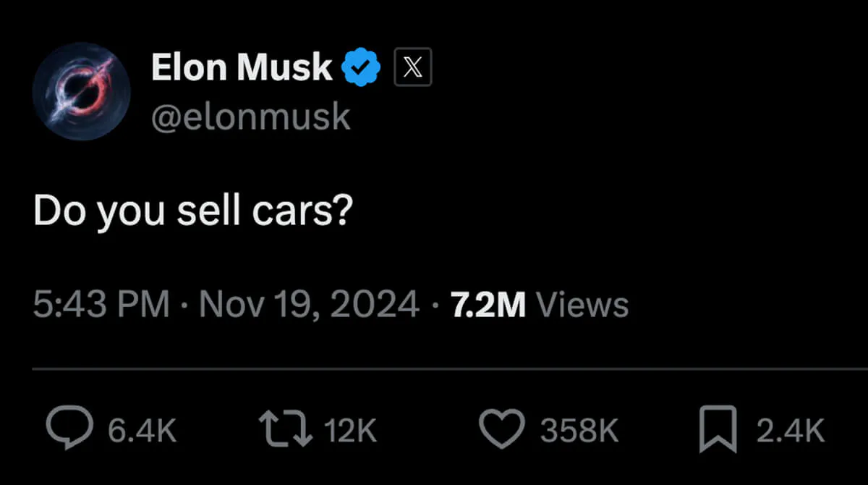Toggle retweet status for this post

284,429
